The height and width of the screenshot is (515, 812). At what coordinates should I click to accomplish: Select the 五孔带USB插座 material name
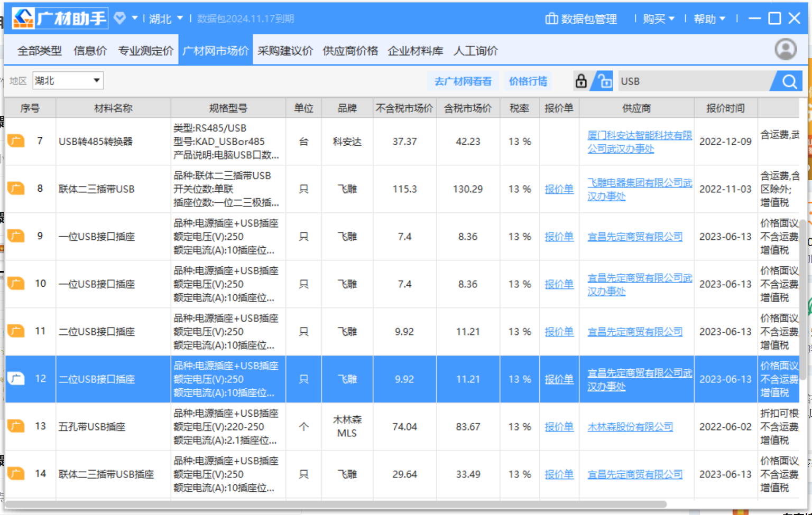(92, 427)
